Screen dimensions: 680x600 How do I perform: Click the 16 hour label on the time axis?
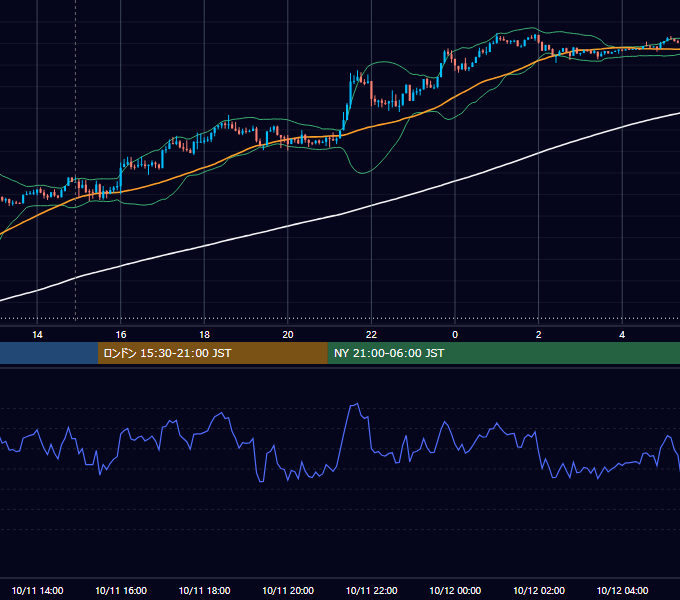(x=121, y=335)
